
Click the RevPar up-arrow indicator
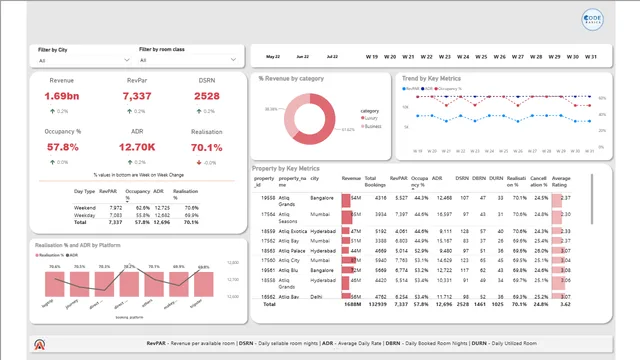pyautogui.click(x=129, y=111)
